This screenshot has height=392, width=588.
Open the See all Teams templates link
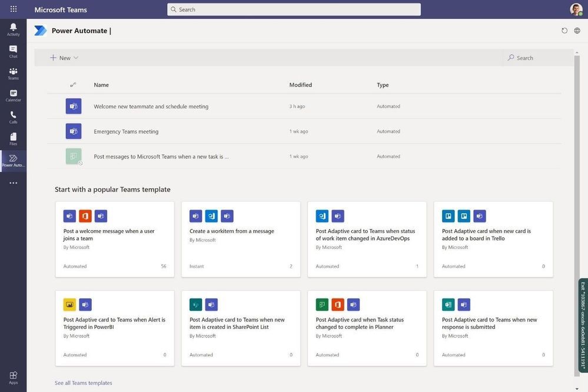click(x=83, y=381)
